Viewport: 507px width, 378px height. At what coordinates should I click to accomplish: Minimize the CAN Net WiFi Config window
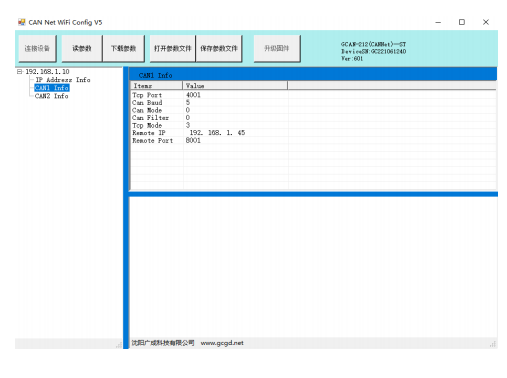(x=438, y=22)
